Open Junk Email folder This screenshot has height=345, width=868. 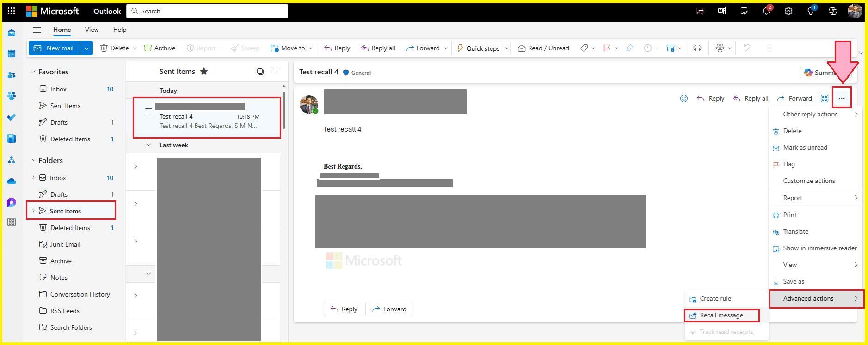click(x=65, y=244)
